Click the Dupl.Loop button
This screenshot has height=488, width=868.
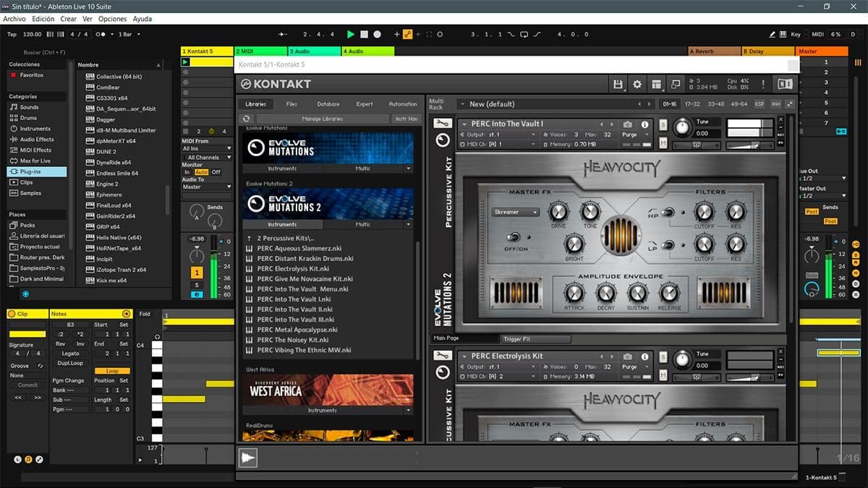click(71, 363)
